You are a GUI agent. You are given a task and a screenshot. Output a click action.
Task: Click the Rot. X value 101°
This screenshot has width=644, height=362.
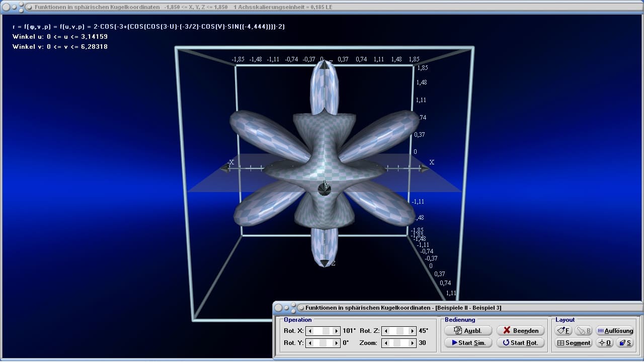pos(349,331)
